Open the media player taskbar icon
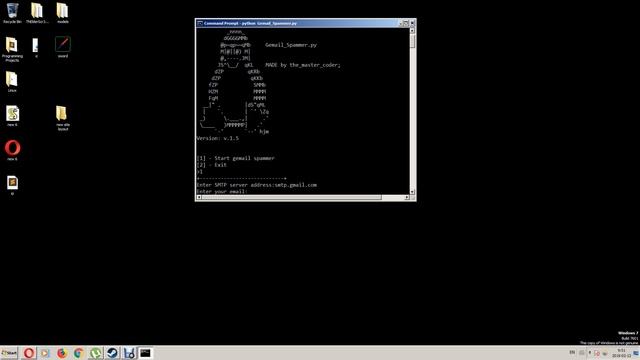 coord(45,353)
